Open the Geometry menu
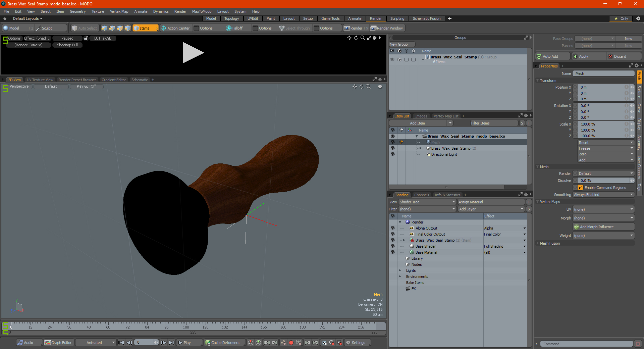644x349 pixels. (77, 11)
